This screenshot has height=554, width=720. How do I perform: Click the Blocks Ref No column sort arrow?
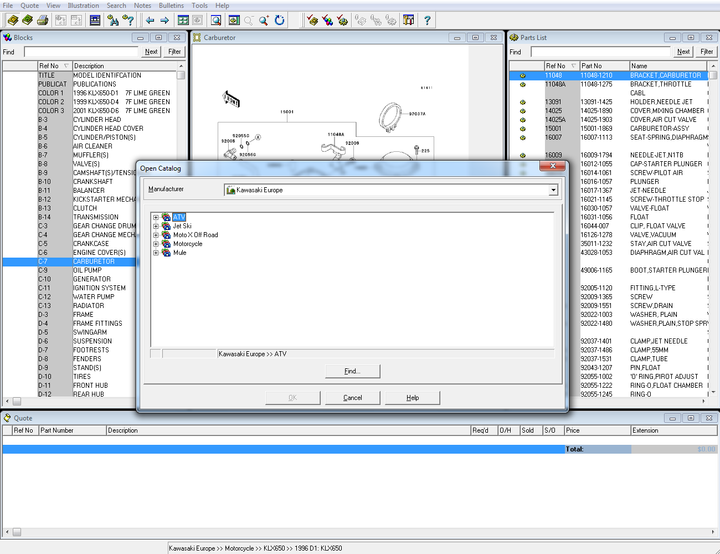tap(66, 66)
